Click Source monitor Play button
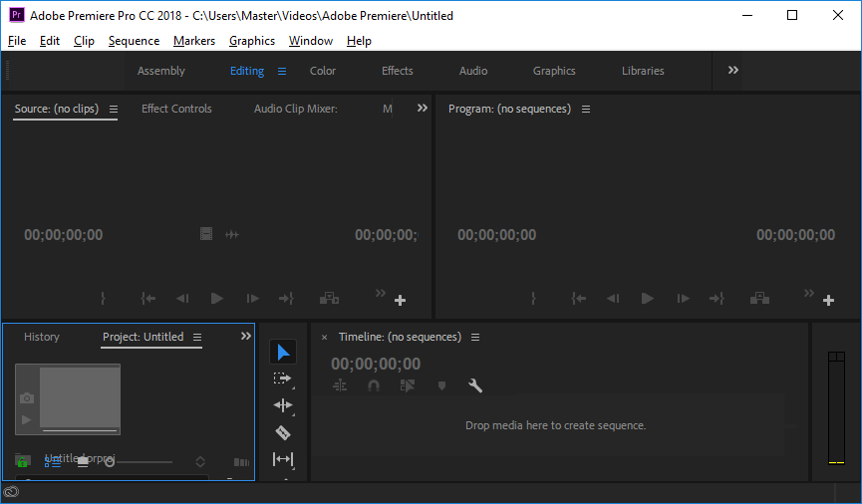 (217, 299)
